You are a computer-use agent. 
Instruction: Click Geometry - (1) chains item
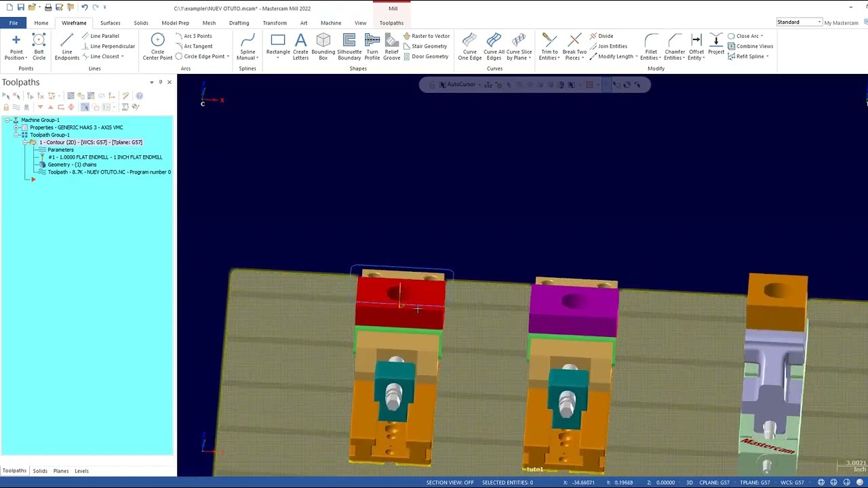click(72, 165)
